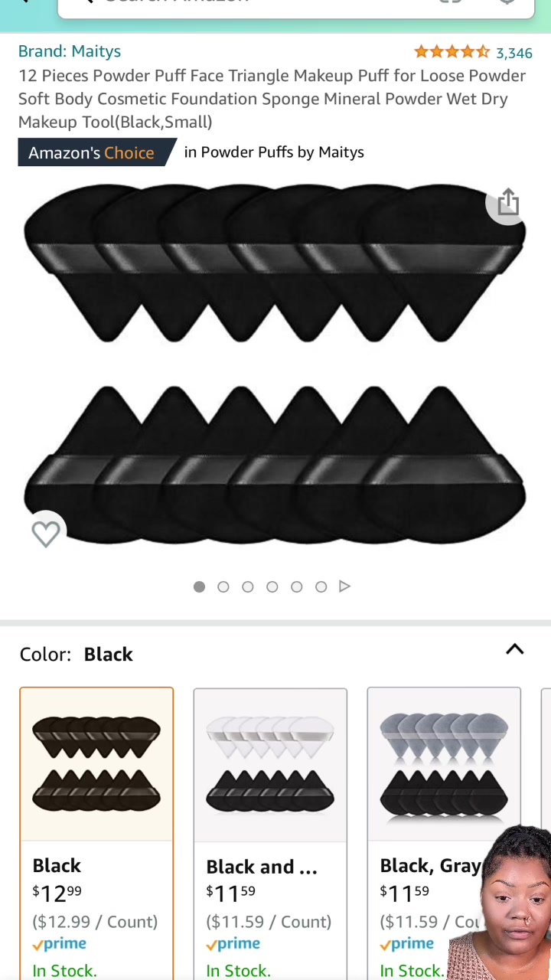
Task: Open the Brand: Maitys link
Action: (x=70, y=51)
